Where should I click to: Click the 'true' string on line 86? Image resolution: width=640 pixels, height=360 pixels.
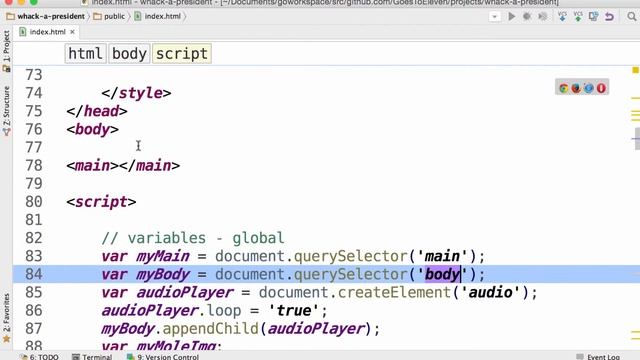[x=293, y=311]
